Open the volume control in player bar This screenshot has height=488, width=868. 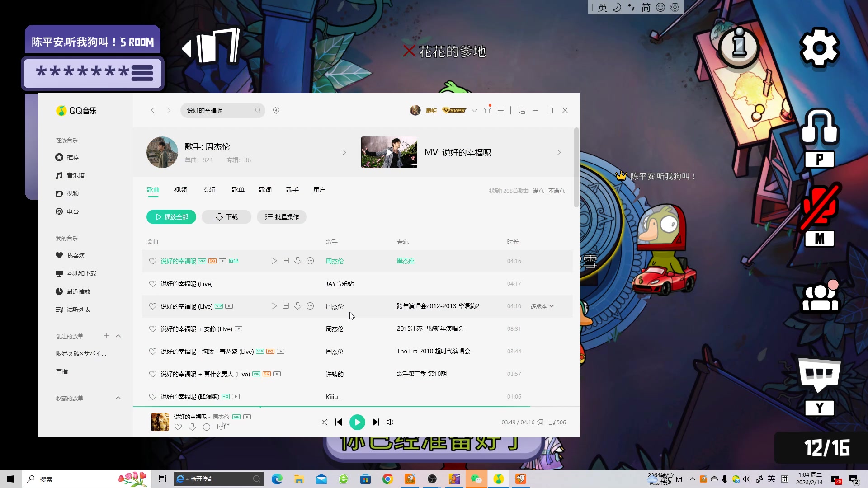tap(390, 422)
